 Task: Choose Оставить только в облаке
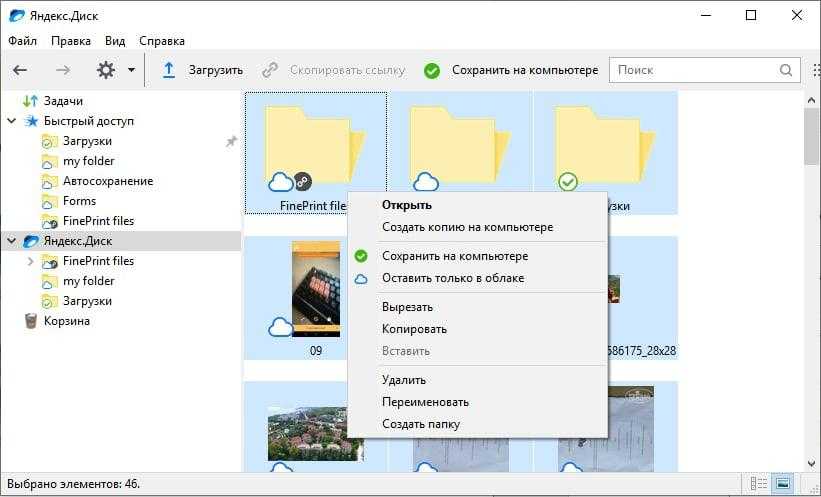point(477,278)
